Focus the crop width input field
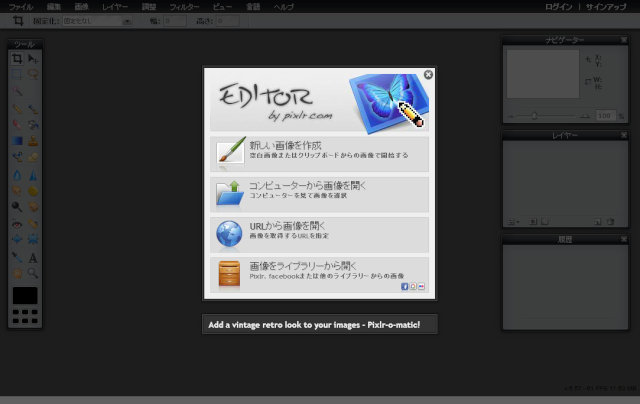The height and width of the screenshot is (404, 640). pyautogui.click(x=175, y=21)
